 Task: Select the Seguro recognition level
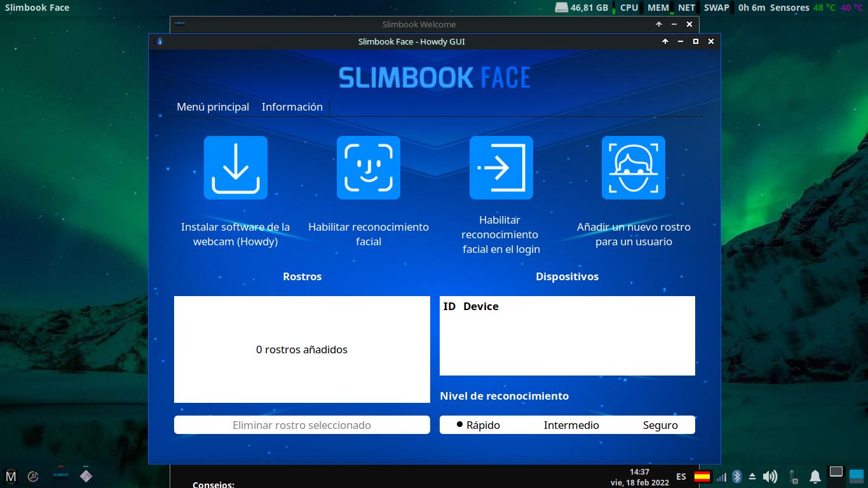click(660, 425)
